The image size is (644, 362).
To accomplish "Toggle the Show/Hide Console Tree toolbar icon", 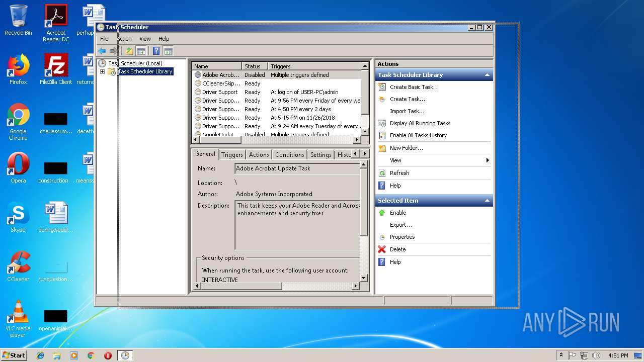I will click(141, 51).
